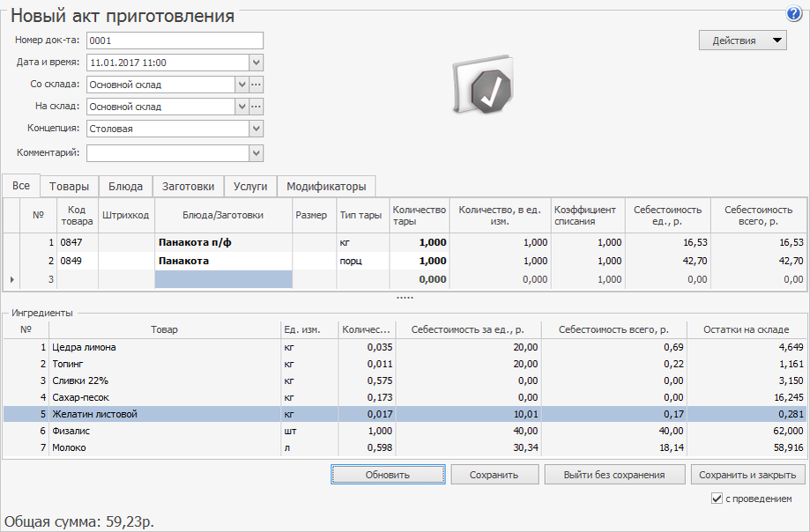The image size is (810, 532).
Task: Open browse dialog for Со склада
Action: pos(256,85)
